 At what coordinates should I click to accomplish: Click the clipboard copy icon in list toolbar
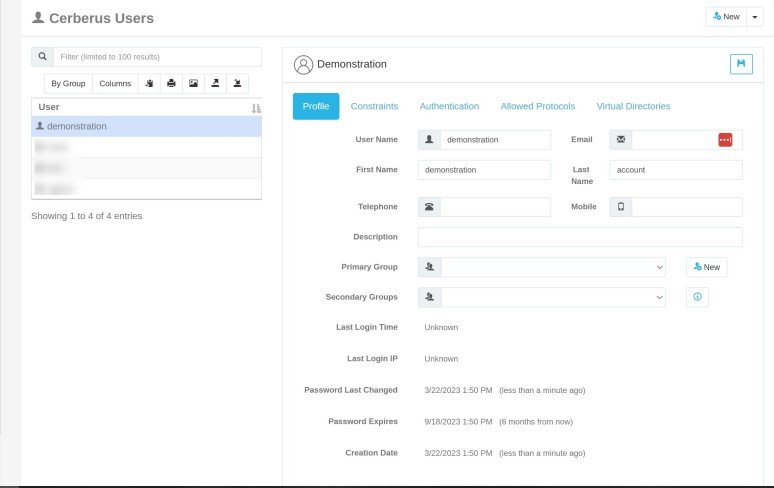[x=149, y=83]
